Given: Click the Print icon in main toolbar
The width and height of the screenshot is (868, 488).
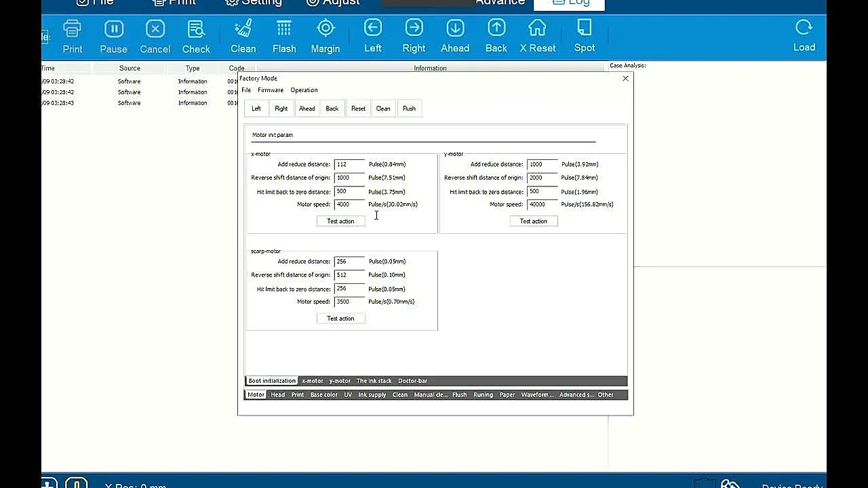Looking at the screenshot, I should (72, 28).
